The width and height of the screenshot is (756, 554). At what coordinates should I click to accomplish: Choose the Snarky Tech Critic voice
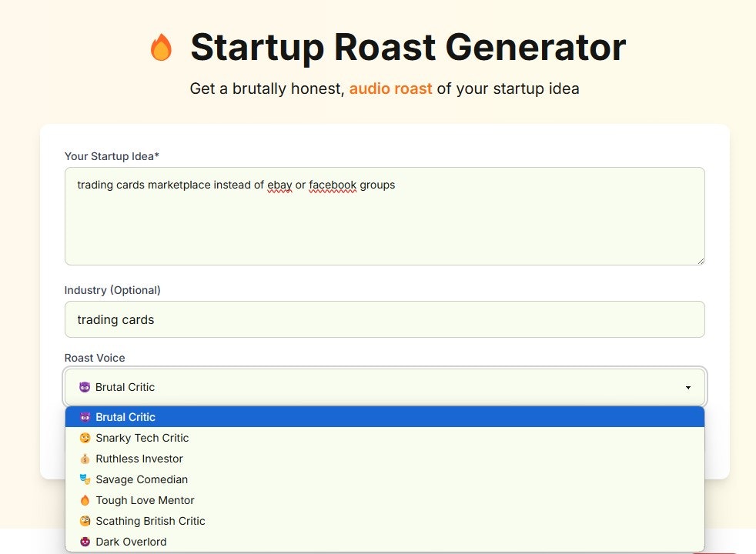[385, 437]
